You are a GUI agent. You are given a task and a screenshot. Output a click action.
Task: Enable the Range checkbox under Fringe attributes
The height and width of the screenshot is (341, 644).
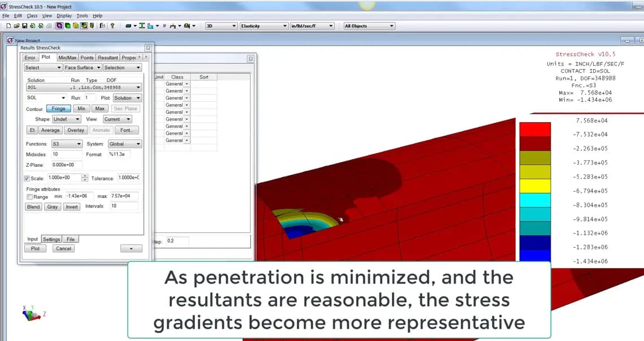(x=29, y=197)
